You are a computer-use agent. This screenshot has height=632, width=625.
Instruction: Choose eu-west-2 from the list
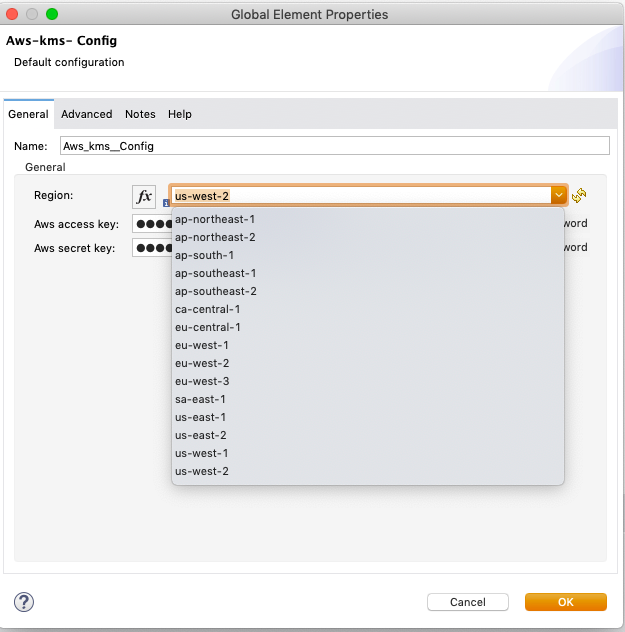(x=368, y=363)
